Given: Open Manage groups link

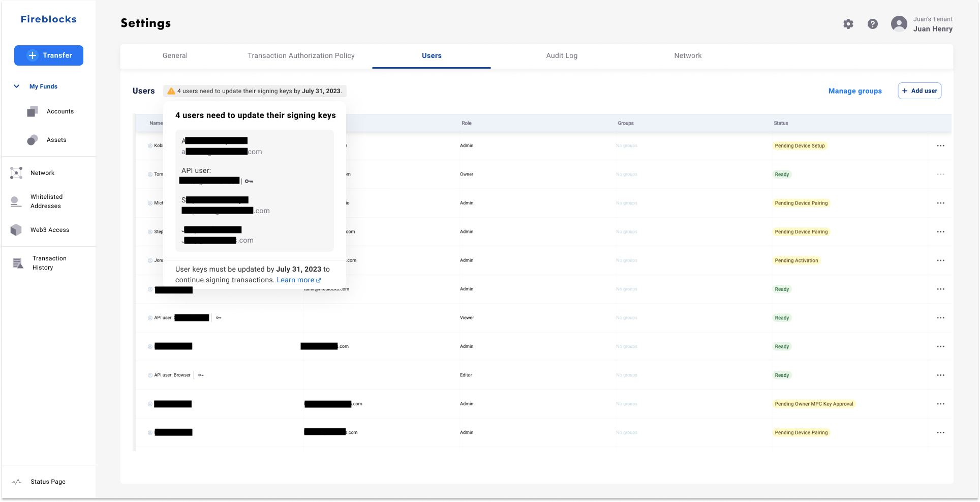Looking at the screenshot, I should pos(855,91).
